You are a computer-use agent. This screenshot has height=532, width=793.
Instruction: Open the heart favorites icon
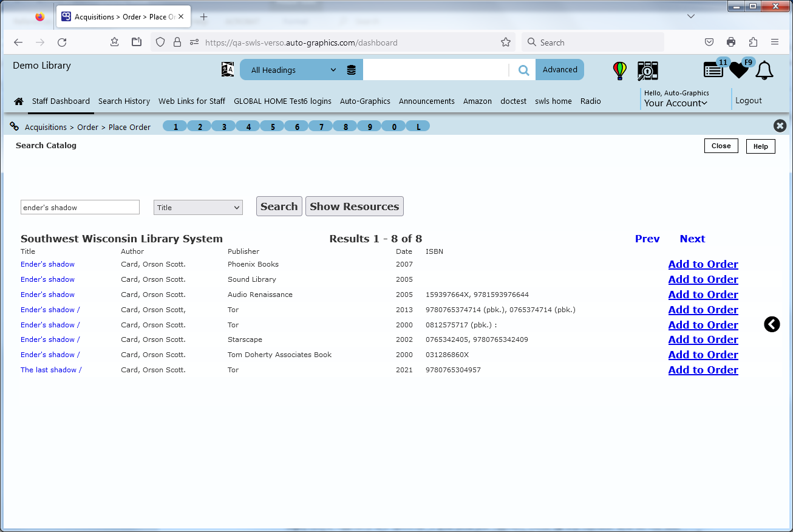coord(739,70)
